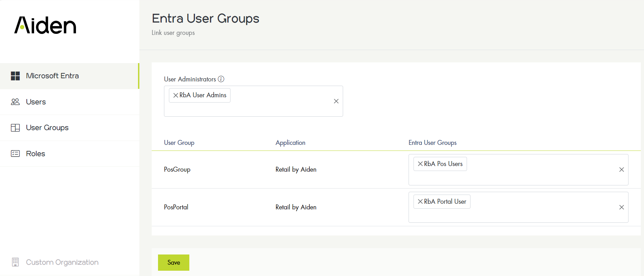
Task: Click the PosGroup user group cell
Action: 177,170
